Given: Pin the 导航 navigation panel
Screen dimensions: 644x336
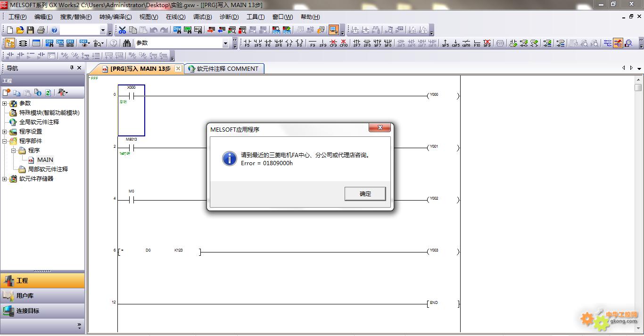Looking at the screenshot, I should (72, 68).
